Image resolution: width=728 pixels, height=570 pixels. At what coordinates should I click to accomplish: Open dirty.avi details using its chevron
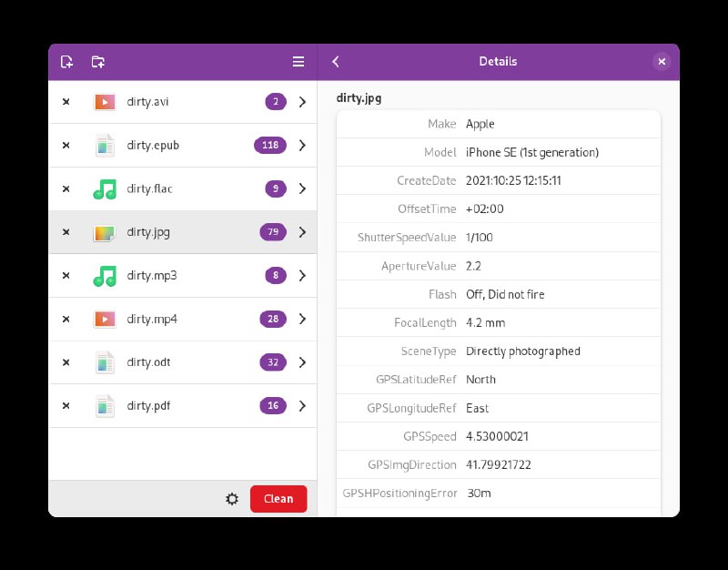(303, 101)
